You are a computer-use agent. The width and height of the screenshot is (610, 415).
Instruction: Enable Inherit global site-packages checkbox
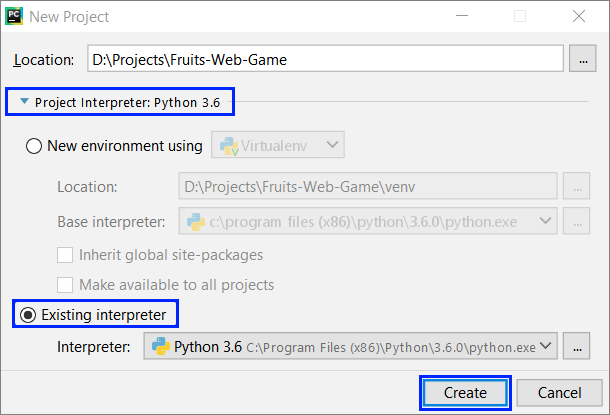click(66, 254)
